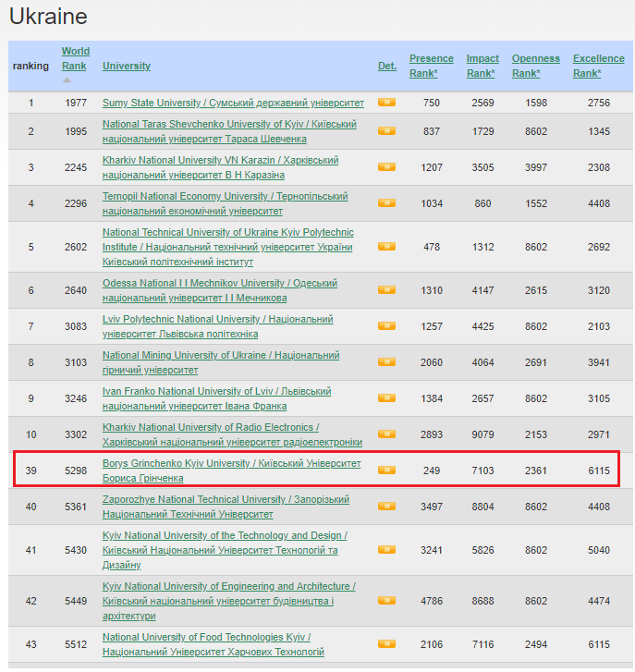This screenshot has width=635, height=672.
Task: Click details icon for Sumy State University
Action: coord(386,103)
